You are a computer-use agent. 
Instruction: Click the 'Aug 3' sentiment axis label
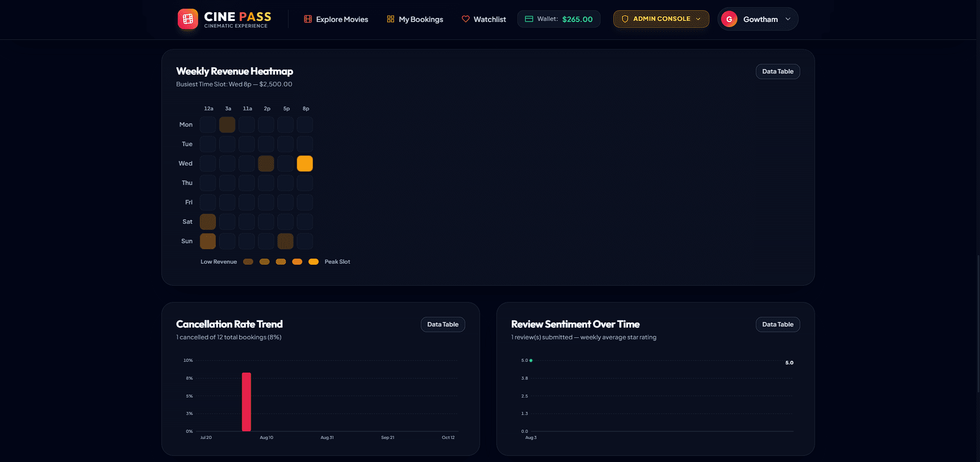(531, 437)
